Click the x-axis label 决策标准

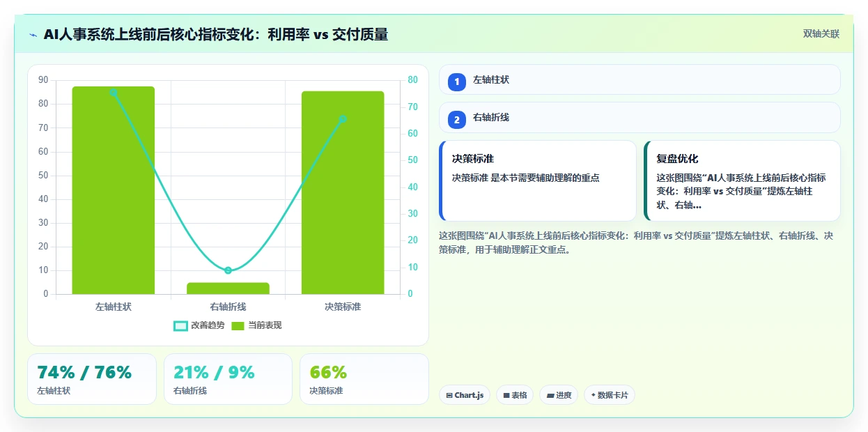point(343,307)
